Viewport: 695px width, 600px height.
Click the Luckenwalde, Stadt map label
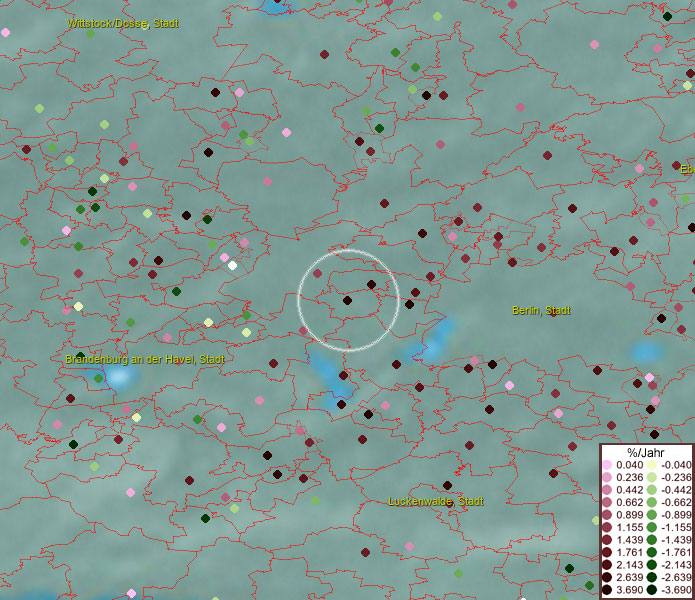point(436,501)
